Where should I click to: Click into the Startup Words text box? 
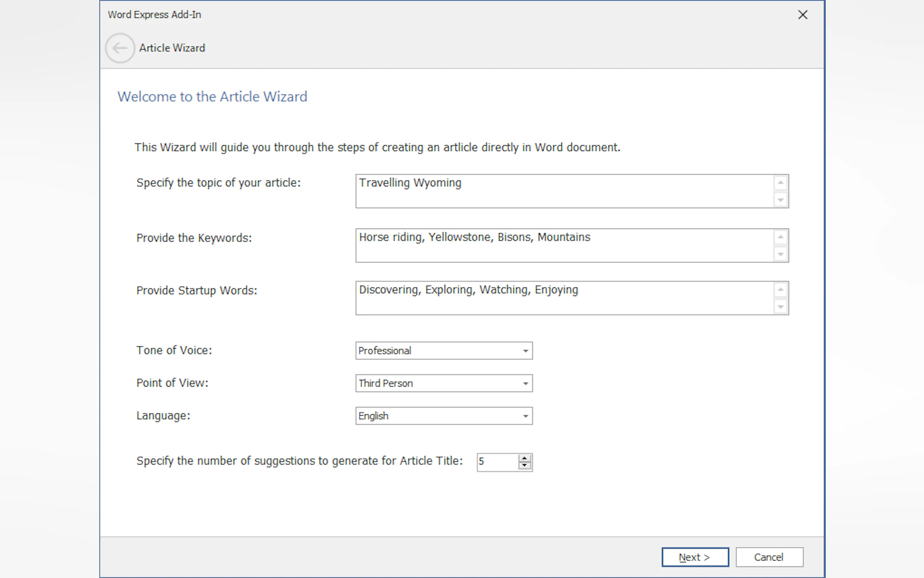563,298
